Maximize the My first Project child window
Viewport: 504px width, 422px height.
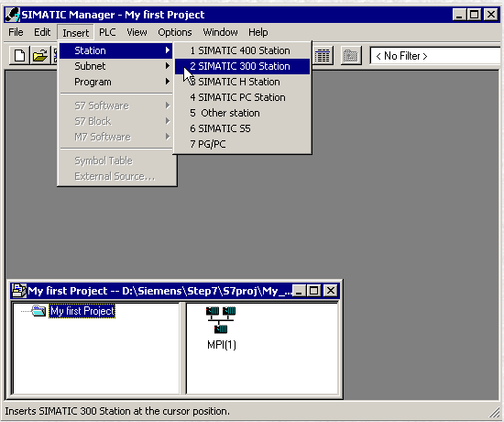tap(313, 291)
